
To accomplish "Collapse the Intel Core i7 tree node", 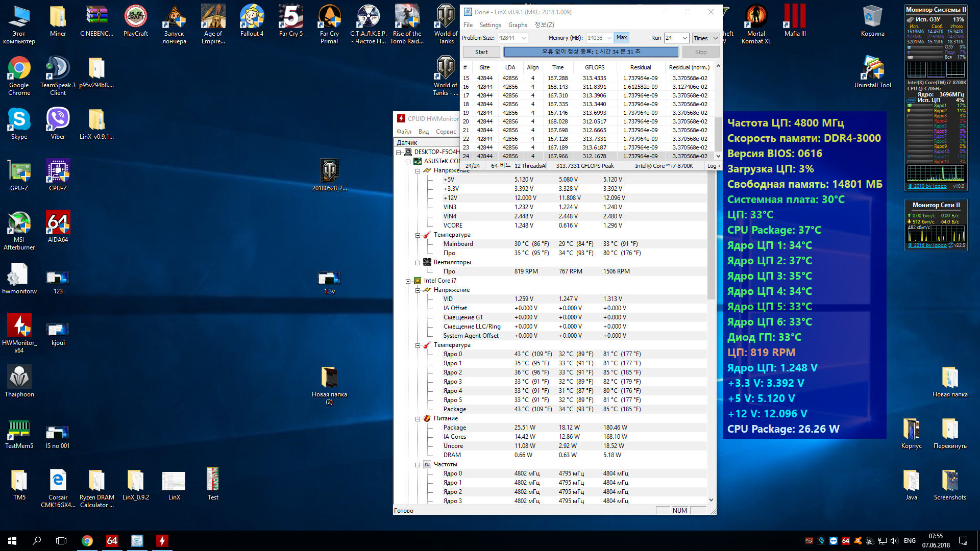I will tap(408, 281).
